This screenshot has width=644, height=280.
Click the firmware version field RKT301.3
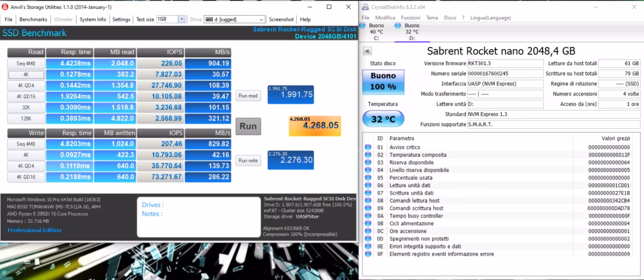[505, 63]
